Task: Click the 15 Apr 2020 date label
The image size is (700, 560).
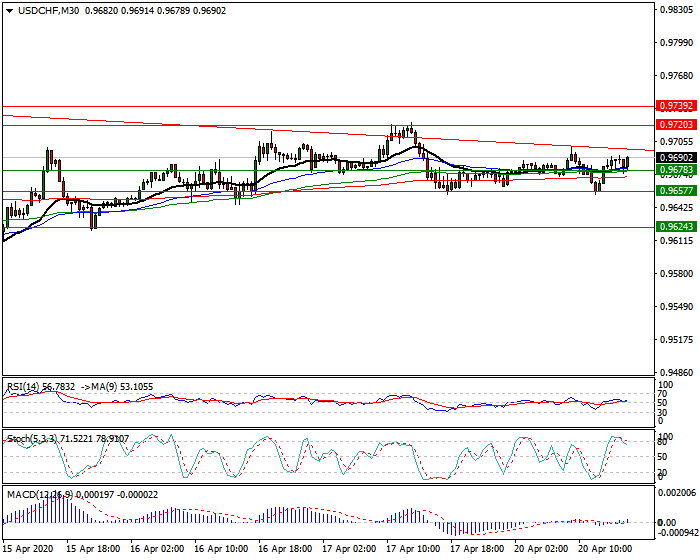Action: [29, 548]
